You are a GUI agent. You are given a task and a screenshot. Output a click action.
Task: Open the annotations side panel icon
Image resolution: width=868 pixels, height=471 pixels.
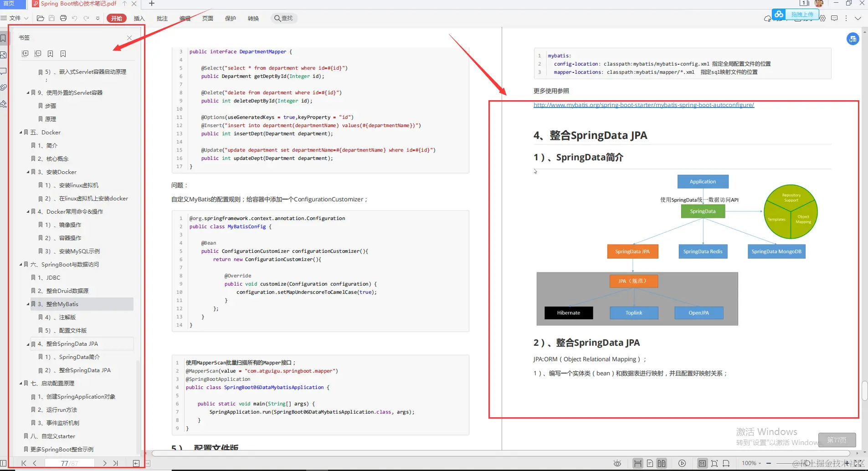[4, 72]
